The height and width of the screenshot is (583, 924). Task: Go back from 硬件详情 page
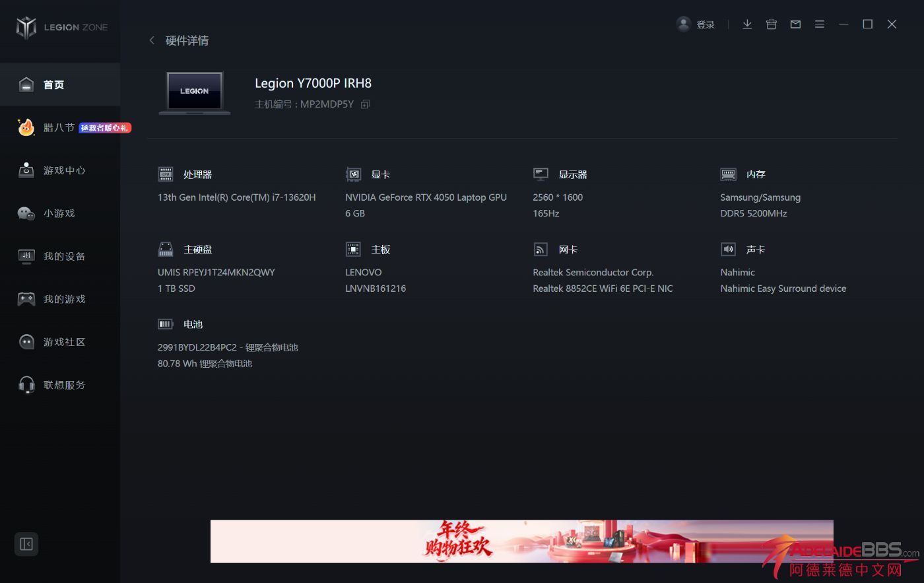pyautogui.click(x=152, y=40)
